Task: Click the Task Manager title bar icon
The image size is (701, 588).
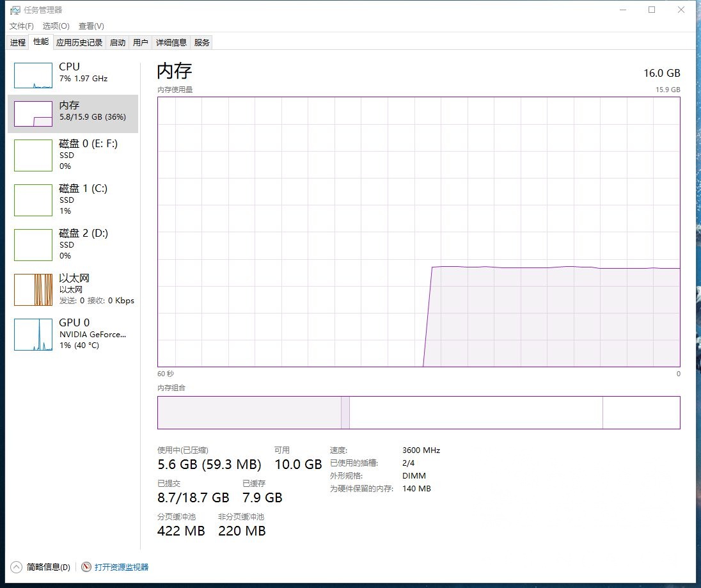Action: 15,10
